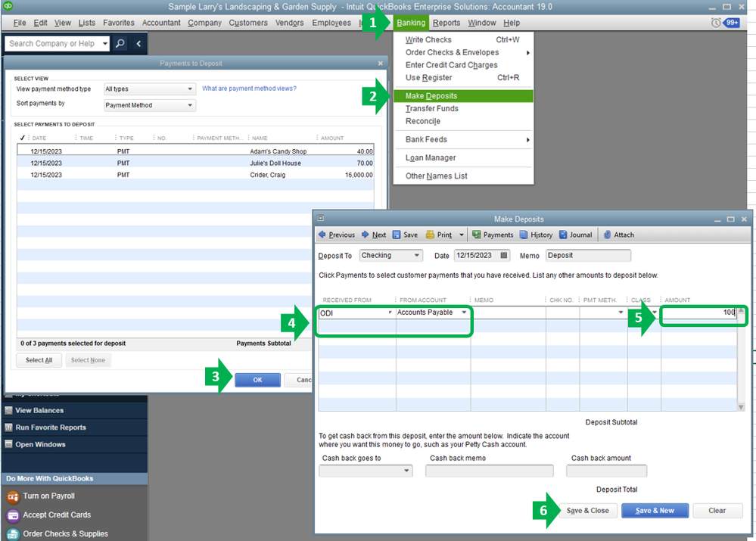Choose Transfer Funds menu item
The height and width of the screenshot is (541, 756).
(x=463, y=108)
